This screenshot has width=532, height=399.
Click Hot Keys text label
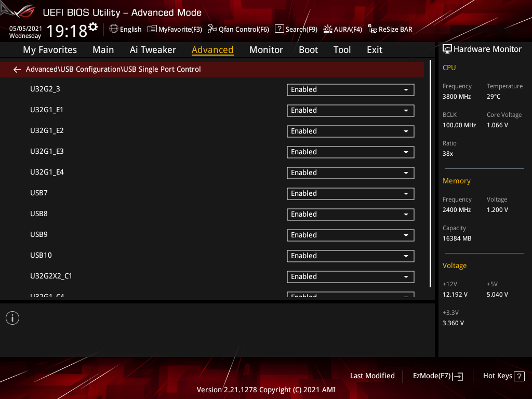498,376
